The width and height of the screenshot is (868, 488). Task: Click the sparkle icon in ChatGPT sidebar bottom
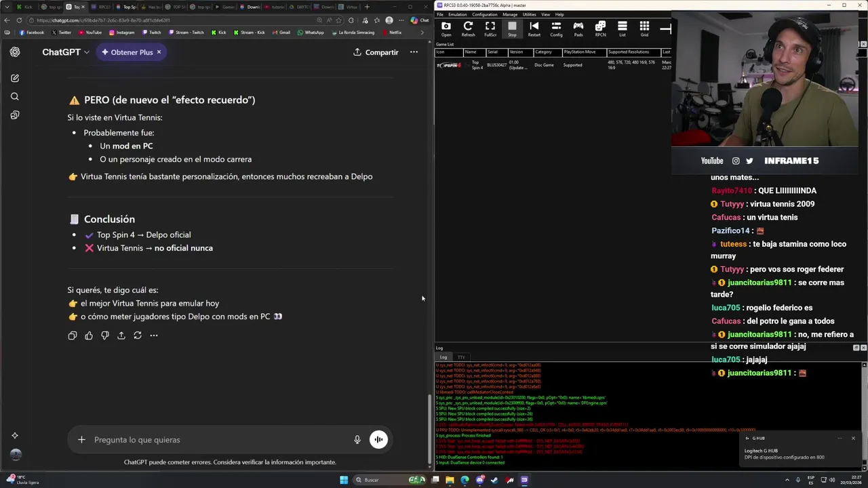(x=15, y=436)
